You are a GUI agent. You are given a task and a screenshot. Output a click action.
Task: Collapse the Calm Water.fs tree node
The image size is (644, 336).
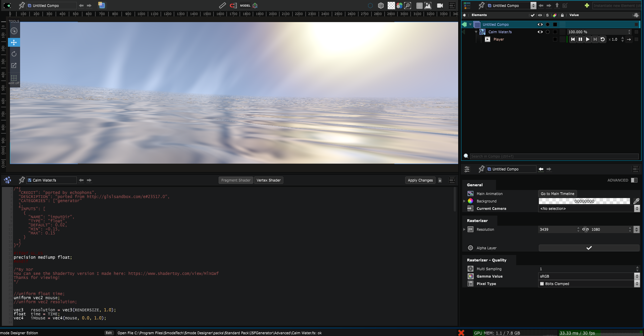click(476, 32)
